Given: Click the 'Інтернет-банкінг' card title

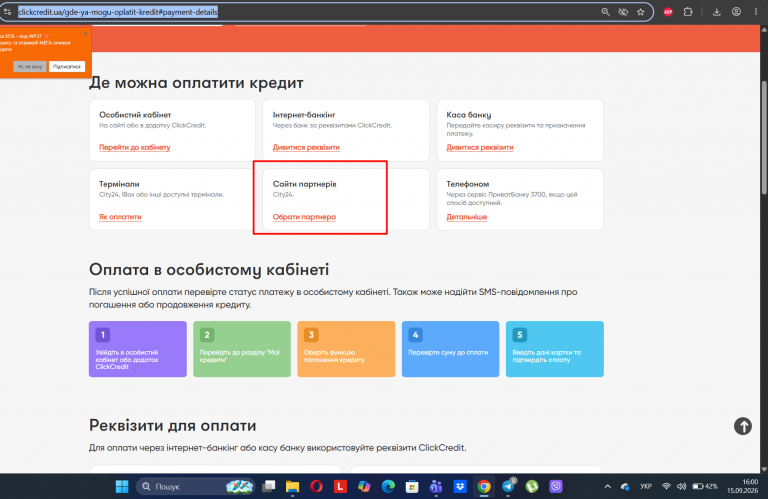Looking at the screenshot, I should 304,115.
